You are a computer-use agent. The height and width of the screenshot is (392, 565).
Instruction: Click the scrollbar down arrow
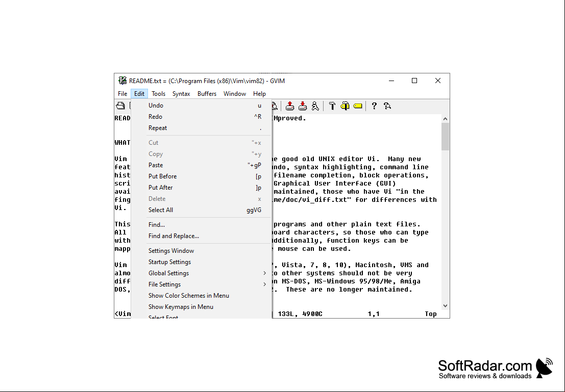[446, 306]
